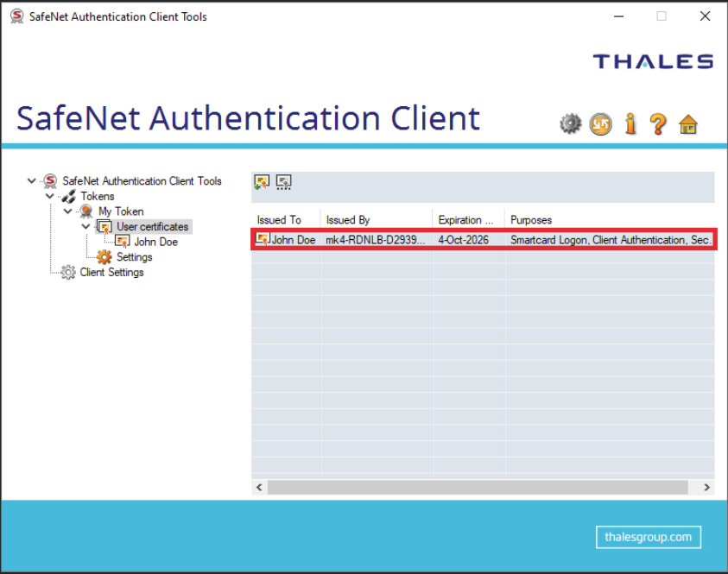Screen dimensions: 728x574
Task: Click the Import Certificate toolbar icon
Action: pos(262,182)
